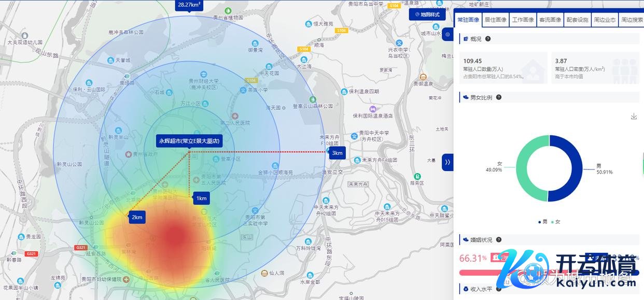Viewport: 644px width, 300px height.
Task: Switch to the 居住画像 tab
Action: (x=495, y=20)
